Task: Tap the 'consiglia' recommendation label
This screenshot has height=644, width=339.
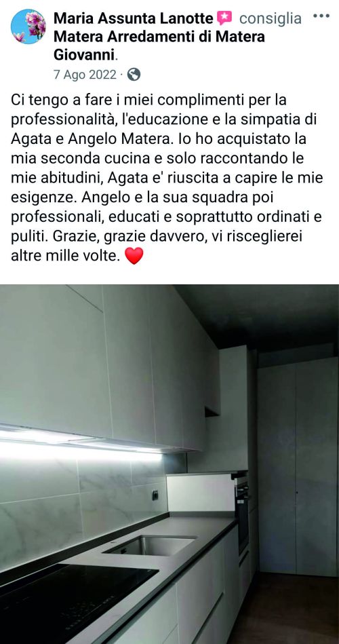Action: coord(271,18)
